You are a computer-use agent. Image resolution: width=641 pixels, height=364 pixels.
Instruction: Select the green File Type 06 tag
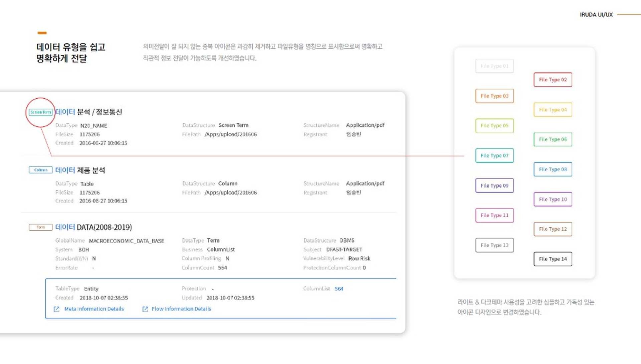pos(553,139)
